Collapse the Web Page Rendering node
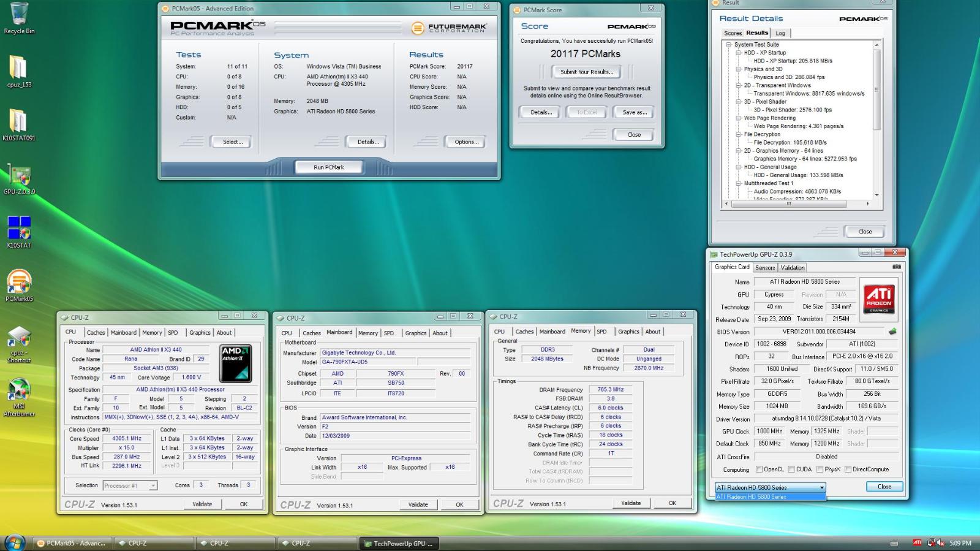The height and width of the screenshot is (551, 980). tap(739, 118)
